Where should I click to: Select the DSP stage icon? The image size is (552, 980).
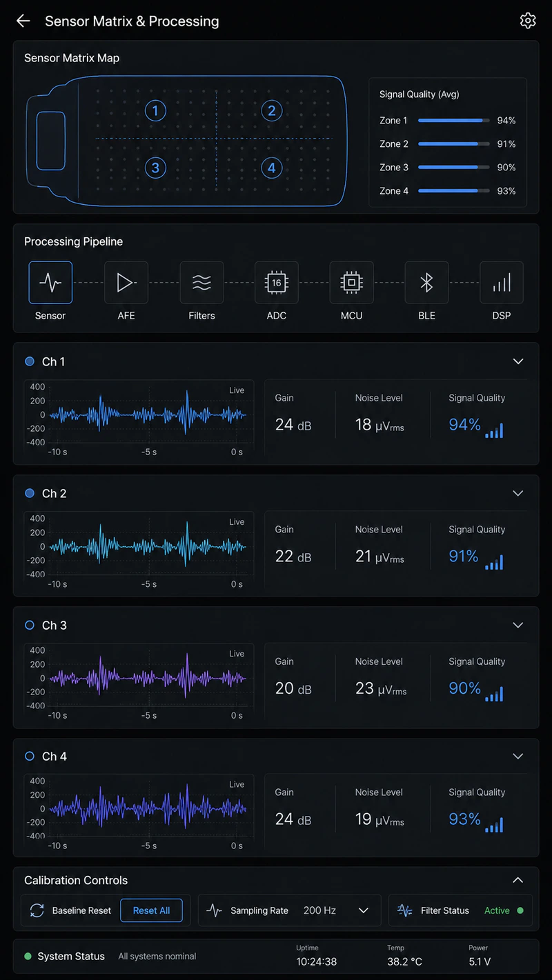pyautogui.click(x=502, y=283)
